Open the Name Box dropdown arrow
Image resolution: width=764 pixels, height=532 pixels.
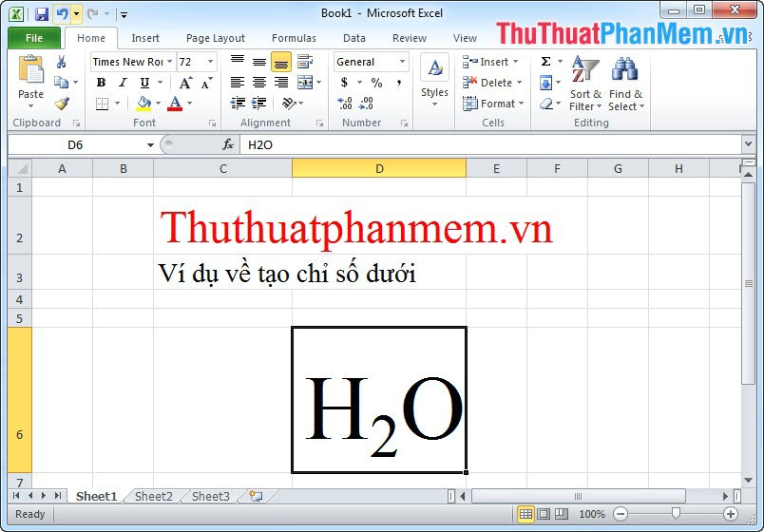[150, 145]
